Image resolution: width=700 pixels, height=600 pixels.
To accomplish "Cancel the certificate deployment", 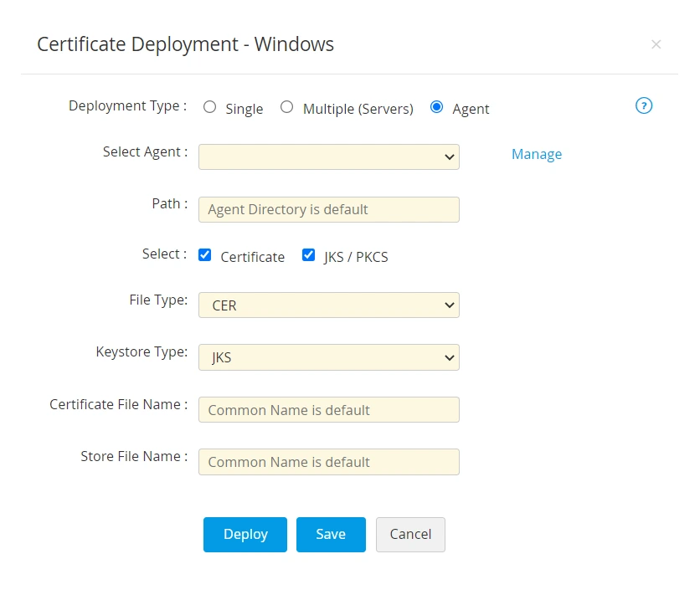I will (x=410, y=534).
